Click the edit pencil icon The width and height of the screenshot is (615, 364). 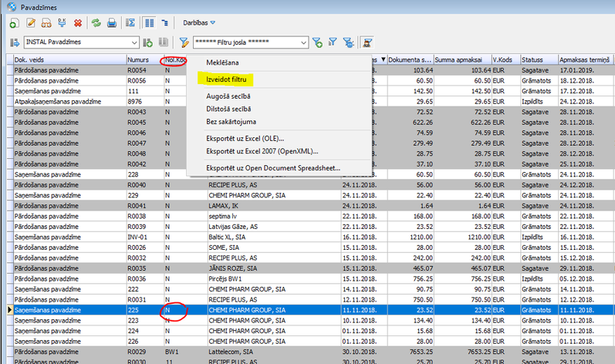[31, 23]
